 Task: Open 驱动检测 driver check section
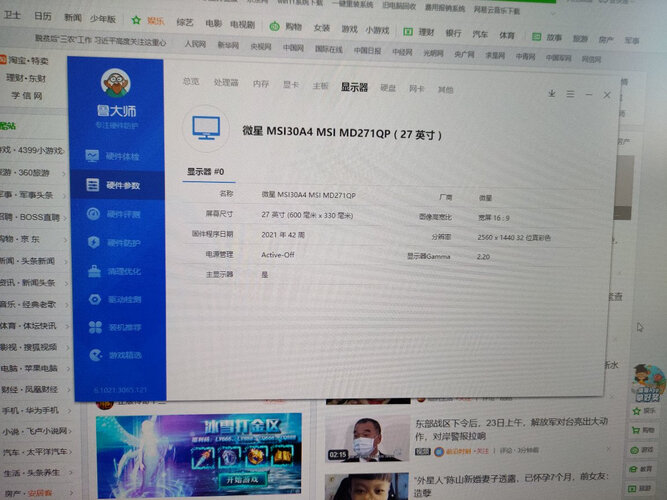[115, 300]
